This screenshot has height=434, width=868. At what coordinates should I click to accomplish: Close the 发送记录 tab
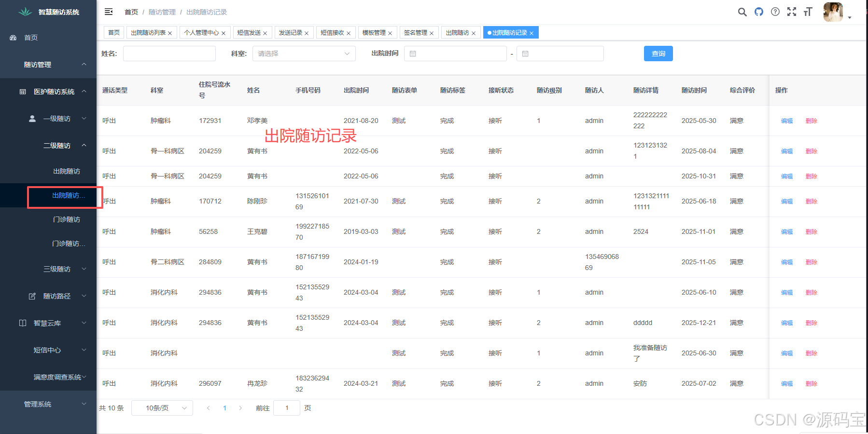[x=307, y=33]
